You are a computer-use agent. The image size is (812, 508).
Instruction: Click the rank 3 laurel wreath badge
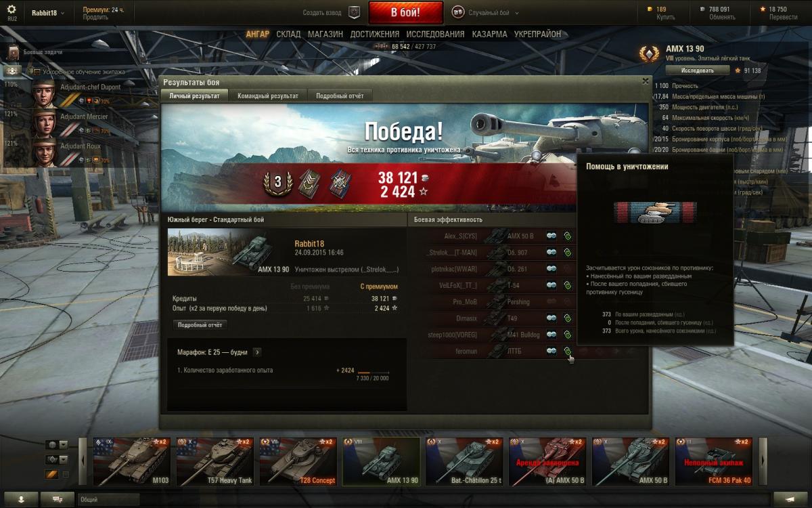click(277, 182)
